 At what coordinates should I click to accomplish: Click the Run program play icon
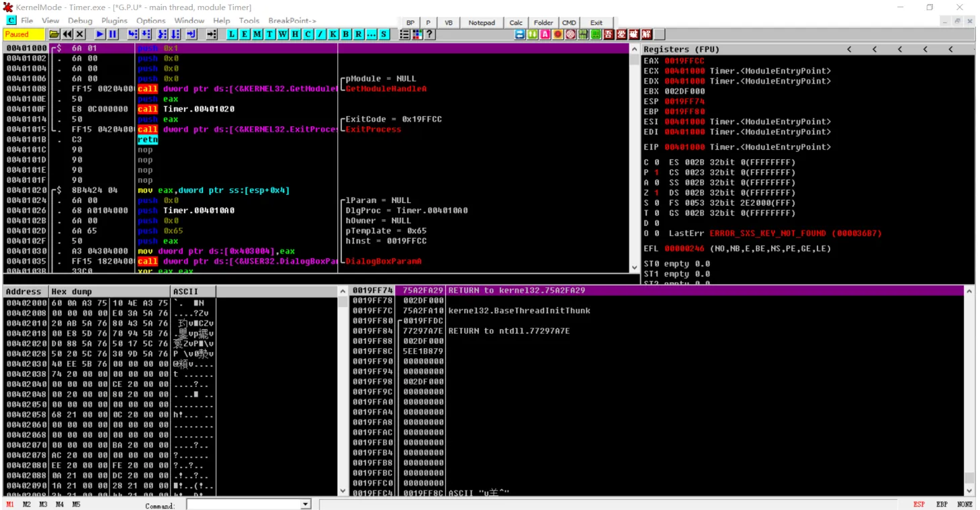(100, 34)
